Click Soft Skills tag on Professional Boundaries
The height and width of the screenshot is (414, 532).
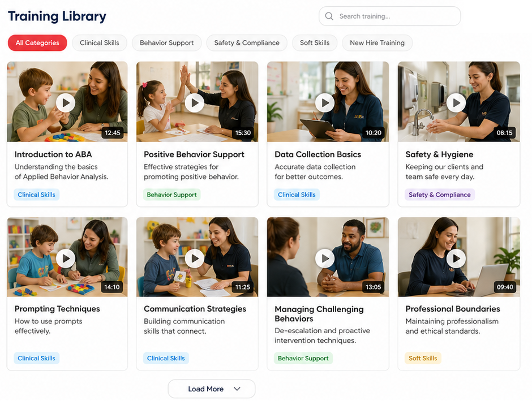[x=423, y=358]
